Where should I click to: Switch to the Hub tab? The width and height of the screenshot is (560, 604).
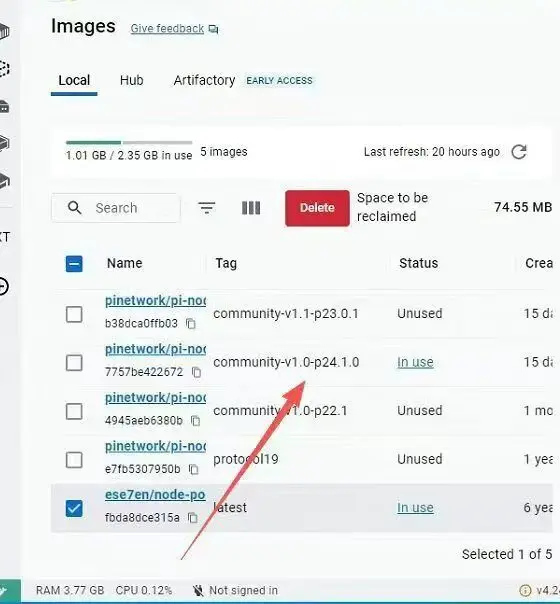(132, 81)
